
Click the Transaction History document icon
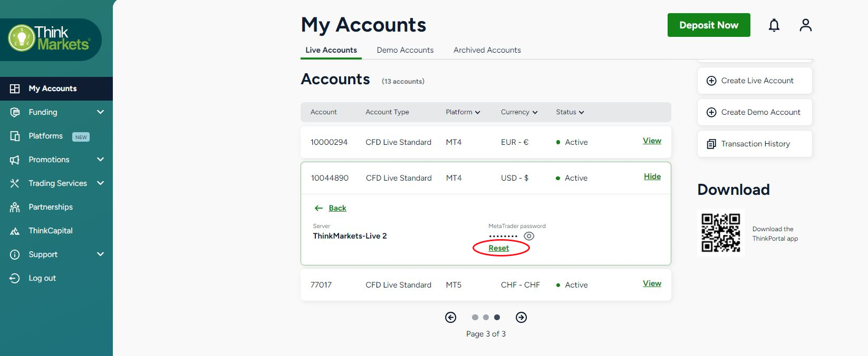click(x=711, y=144)
